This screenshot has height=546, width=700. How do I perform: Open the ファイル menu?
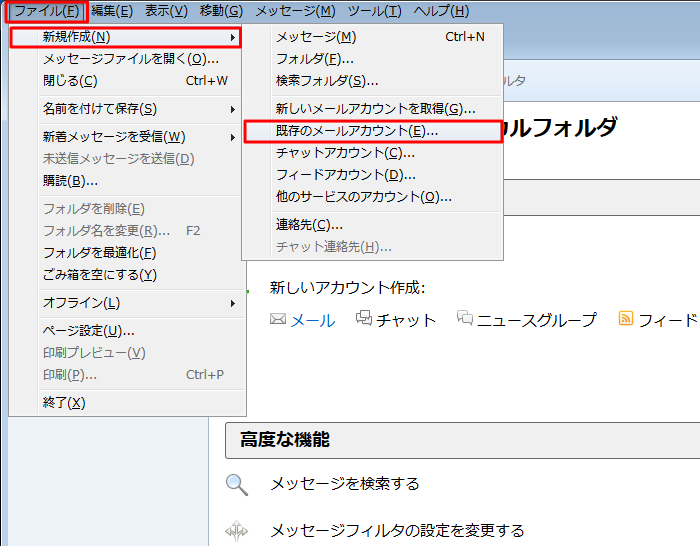(45, 11)
